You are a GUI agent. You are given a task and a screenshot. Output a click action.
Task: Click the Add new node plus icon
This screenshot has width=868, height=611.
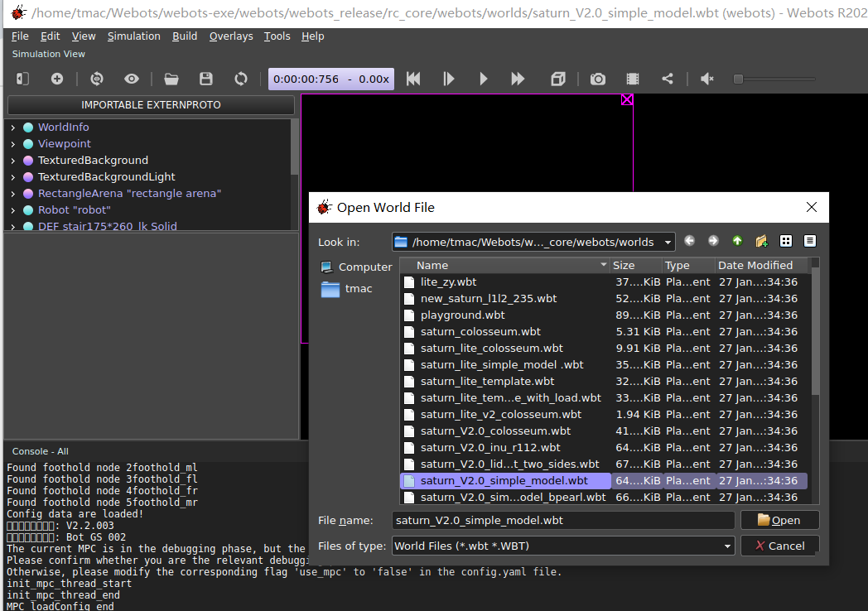pyautogui.click(x=57, y=79)
